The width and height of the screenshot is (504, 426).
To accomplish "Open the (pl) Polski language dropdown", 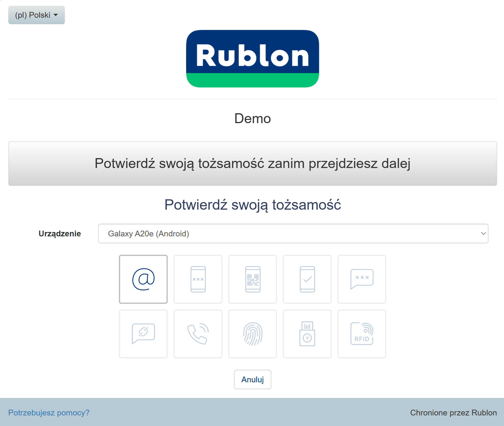I will pos(36,15).
